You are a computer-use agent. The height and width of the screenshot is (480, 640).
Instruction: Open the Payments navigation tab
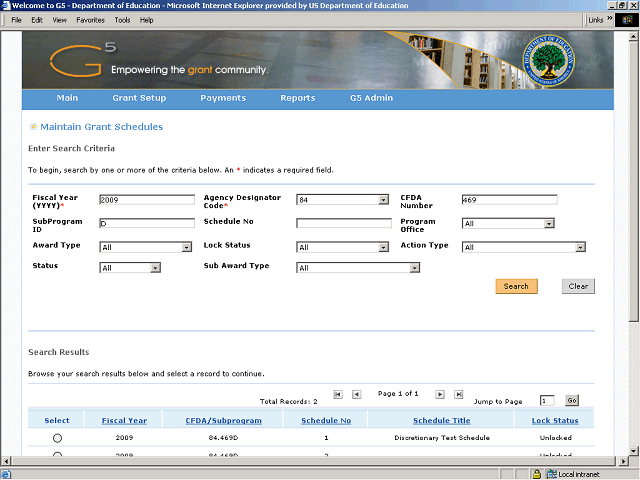(223, 98)
